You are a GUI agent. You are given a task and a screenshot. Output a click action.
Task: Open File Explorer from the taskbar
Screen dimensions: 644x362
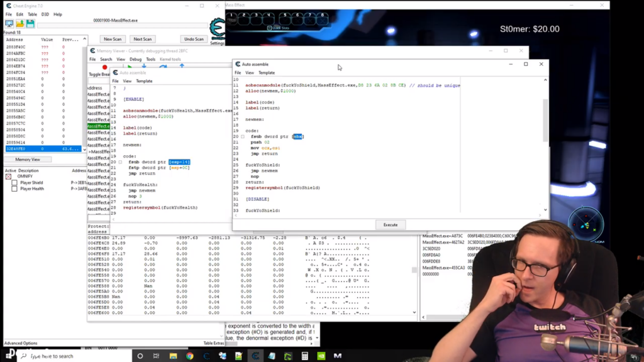coord(173,356)
